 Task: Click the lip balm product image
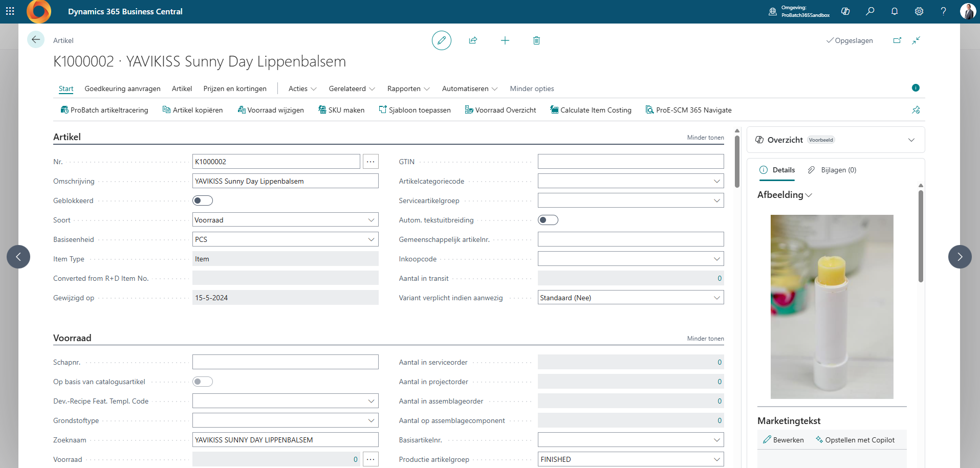832,307
